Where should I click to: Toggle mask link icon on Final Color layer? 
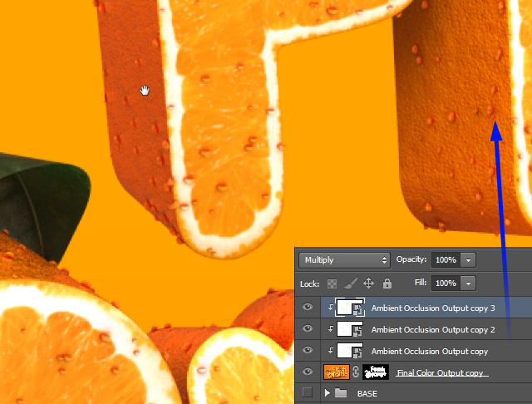(356, 372)
